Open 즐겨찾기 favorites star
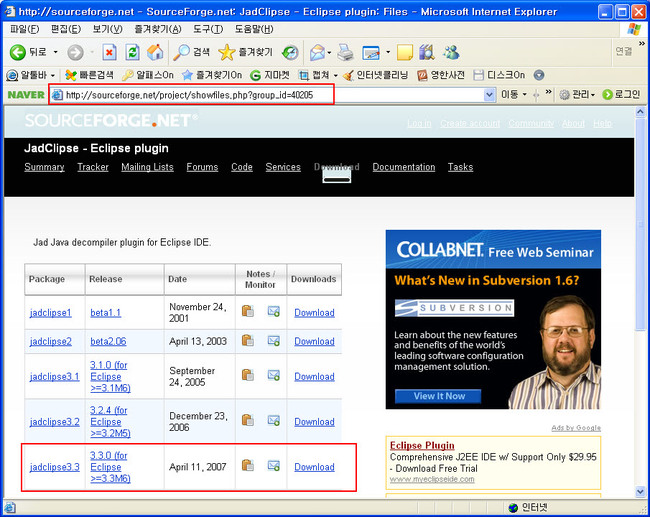The image size is (650, 517). click(245, 52)
